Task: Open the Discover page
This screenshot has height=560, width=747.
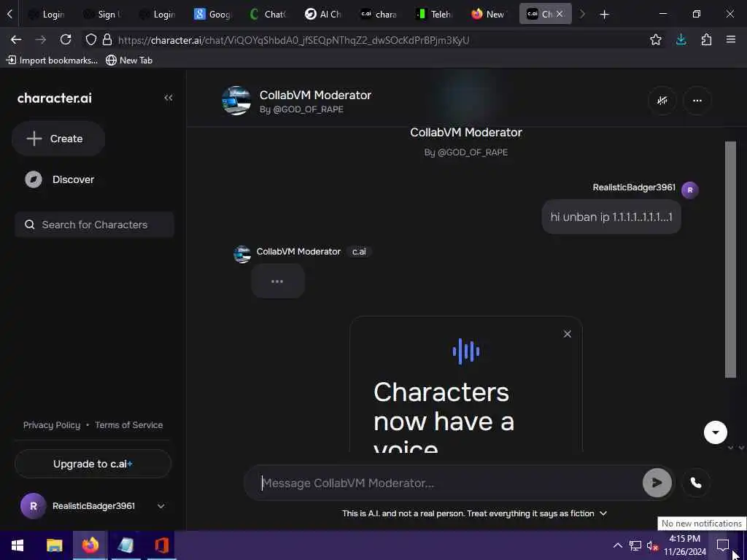Action: [60, 179]
